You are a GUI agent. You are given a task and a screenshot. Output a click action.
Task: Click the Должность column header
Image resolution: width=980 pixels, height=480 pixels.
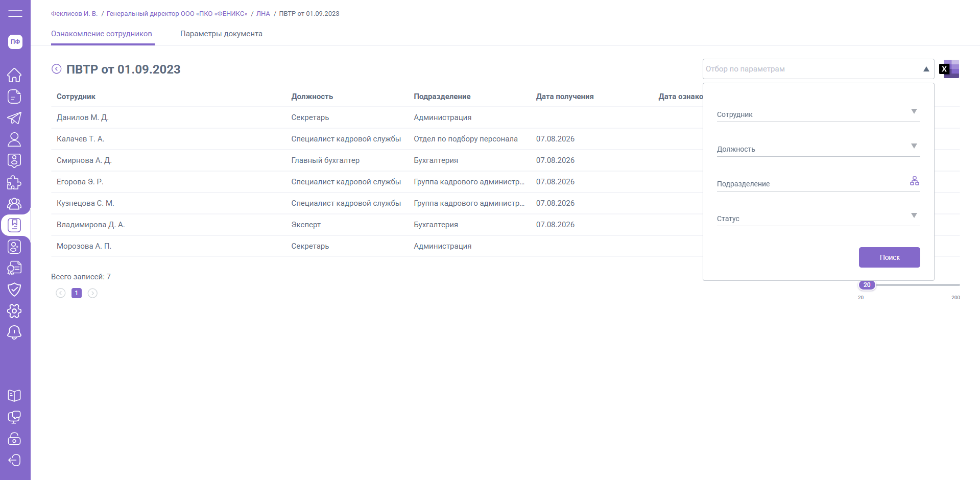pyautogui.click(x=312, y=97)
